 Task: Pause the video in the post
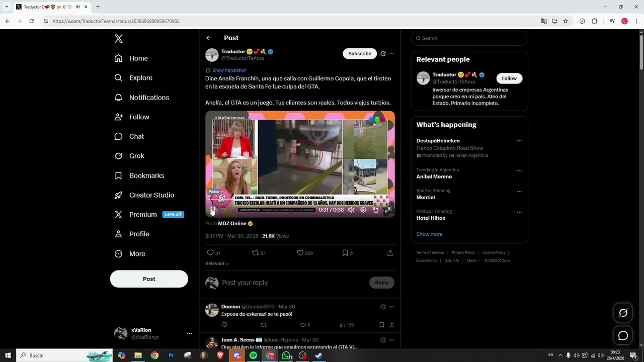(213, 210)
